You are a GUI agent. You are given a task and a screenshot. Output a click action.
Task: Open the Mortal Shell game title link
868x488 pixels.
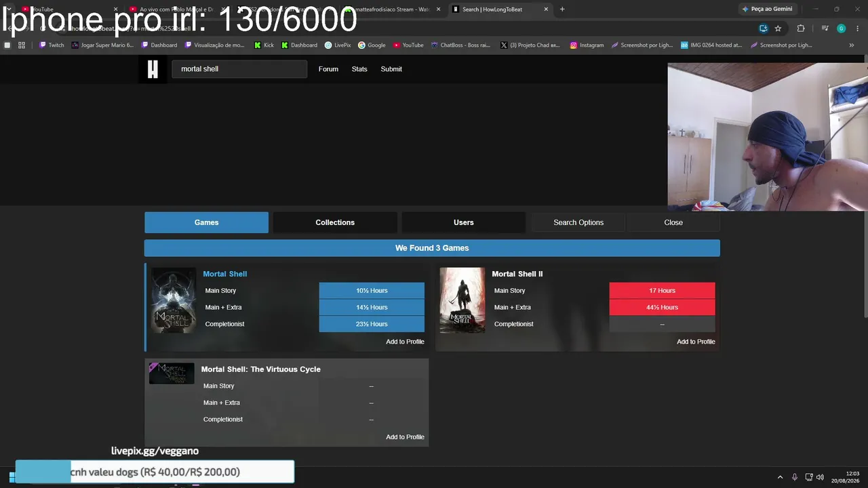pyautogui.click(x=224, y=274)
